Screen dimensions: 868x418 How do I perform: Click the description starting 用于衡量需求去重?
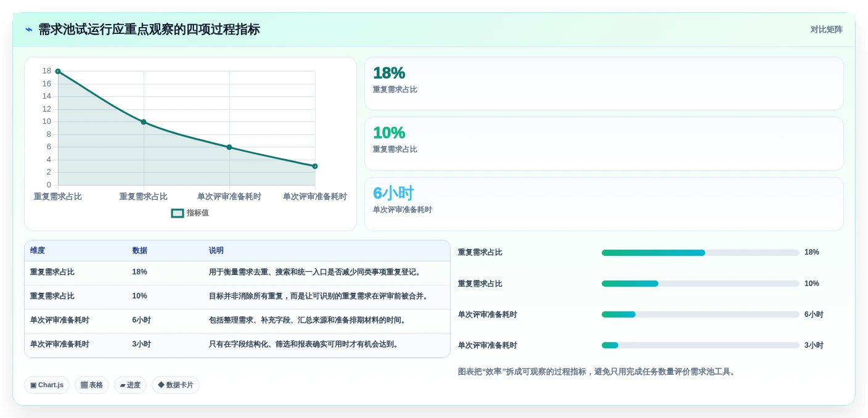pyautogui.click(x=315, y=272)
